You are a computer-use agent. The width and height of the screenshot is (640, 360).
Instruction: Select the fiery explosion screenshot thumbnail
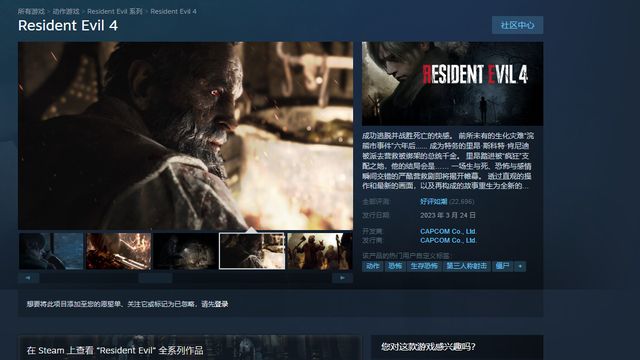pyautogui.click(x=118, y=251)
